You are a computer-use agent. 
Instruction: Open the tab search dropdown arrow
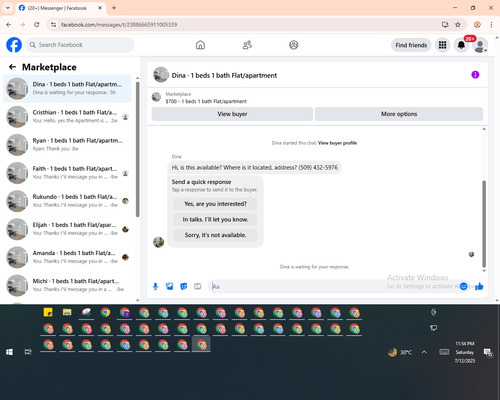[8, 8]
